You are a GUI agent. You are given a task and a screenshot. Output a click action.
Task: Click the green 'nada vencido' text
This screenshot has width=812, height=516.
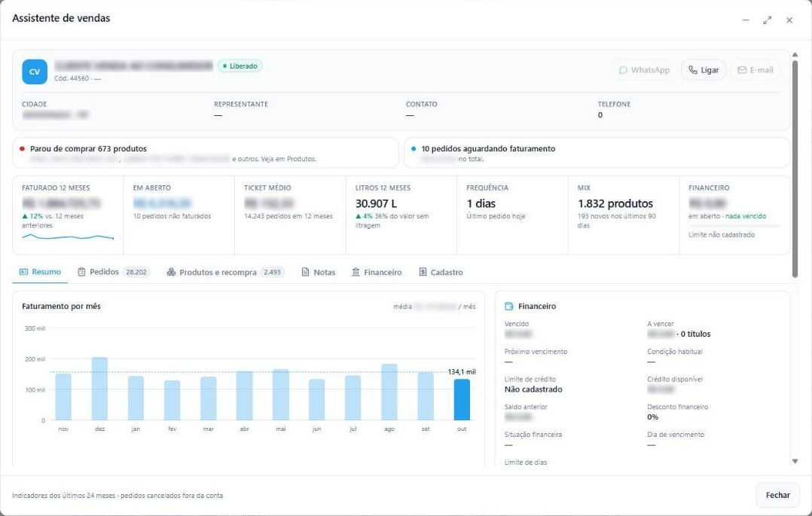746,216
